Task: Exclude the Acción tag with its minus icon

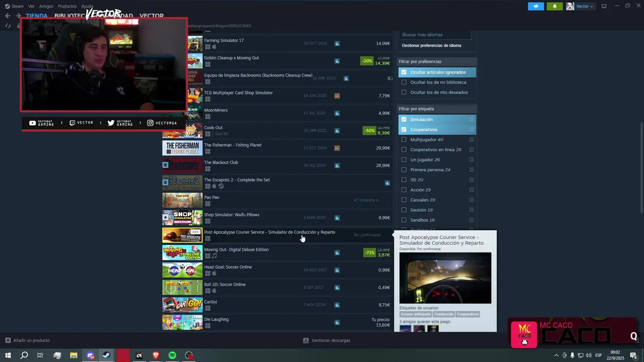Action: [x=471, y=190]
